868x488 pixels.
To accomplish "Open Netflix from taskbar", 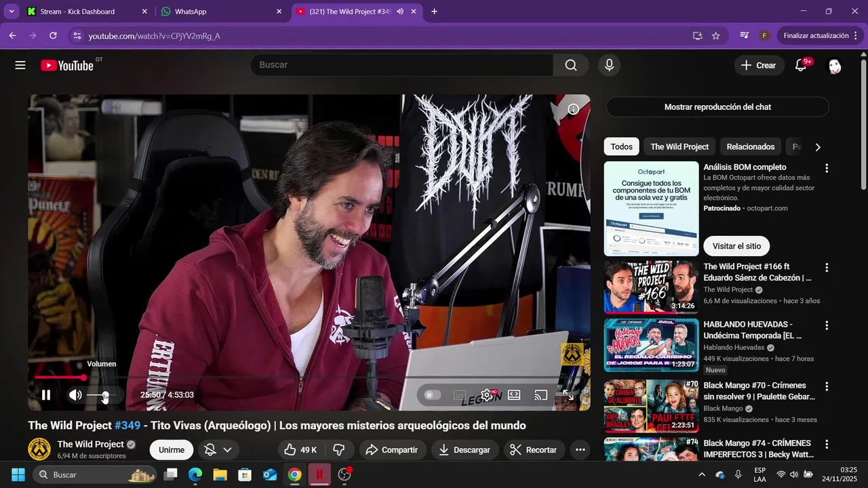I will (x=319, y=474).
